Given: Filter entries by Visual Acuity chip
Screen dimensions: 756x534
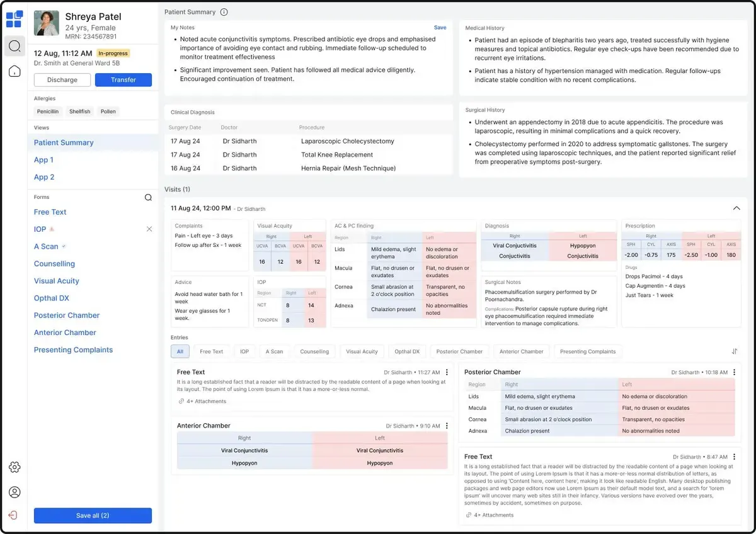Looking at the screenshot, I should [362, 351].
